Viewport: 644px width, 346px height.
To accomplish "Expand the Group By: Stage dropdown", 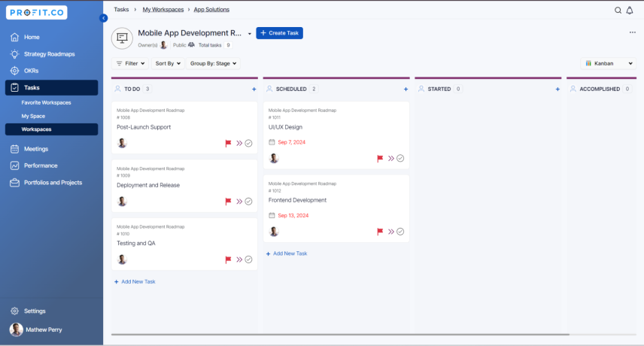I will (213, 64).
